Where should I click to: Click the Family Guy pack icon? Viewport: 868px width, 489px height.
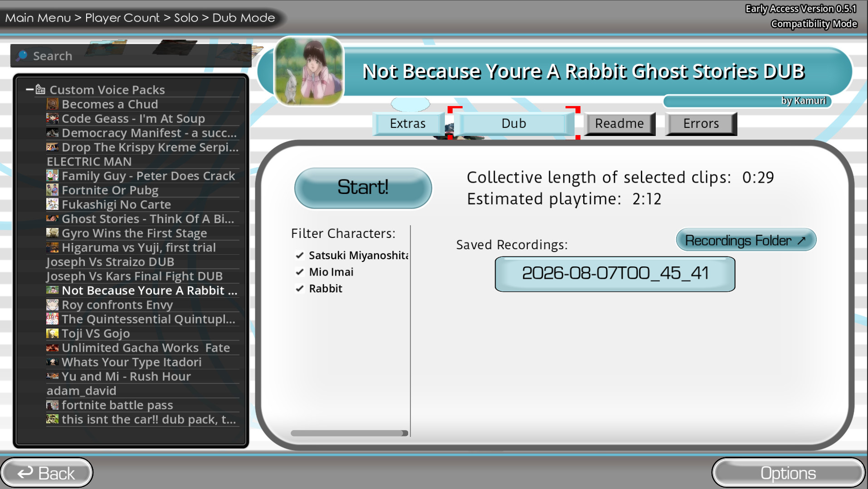coord(52,176)
